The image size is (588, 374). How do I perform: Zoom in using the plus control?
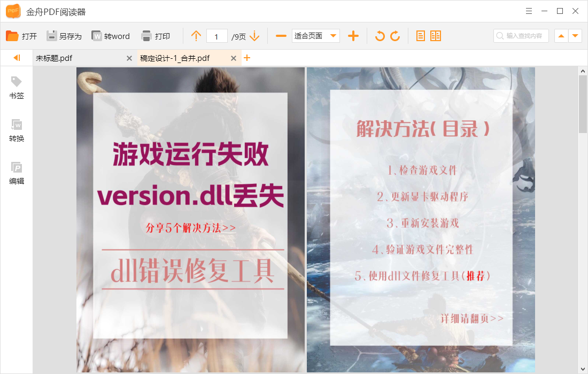(x=353, y=36)
